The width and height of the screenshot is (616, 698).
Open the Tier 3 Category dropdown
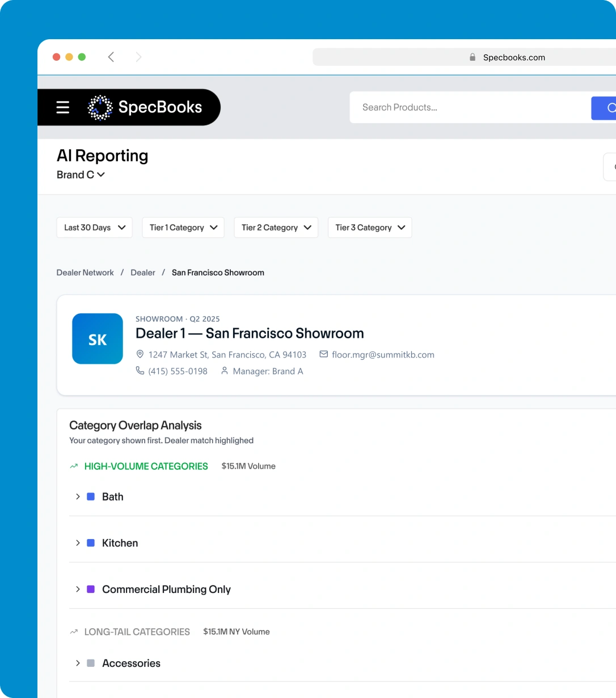pyautogui.click(x=370, y=228)
